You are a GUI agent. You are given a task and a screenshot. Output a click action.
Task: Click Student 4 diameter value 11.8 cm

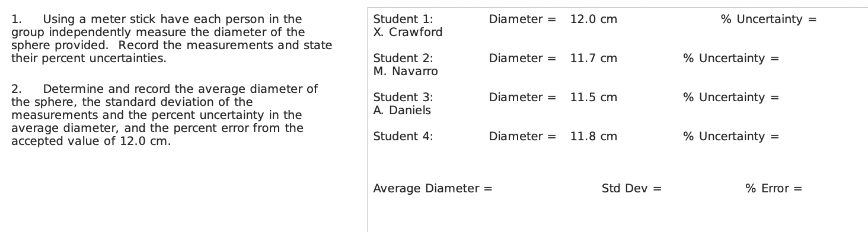tap(593, 136)
